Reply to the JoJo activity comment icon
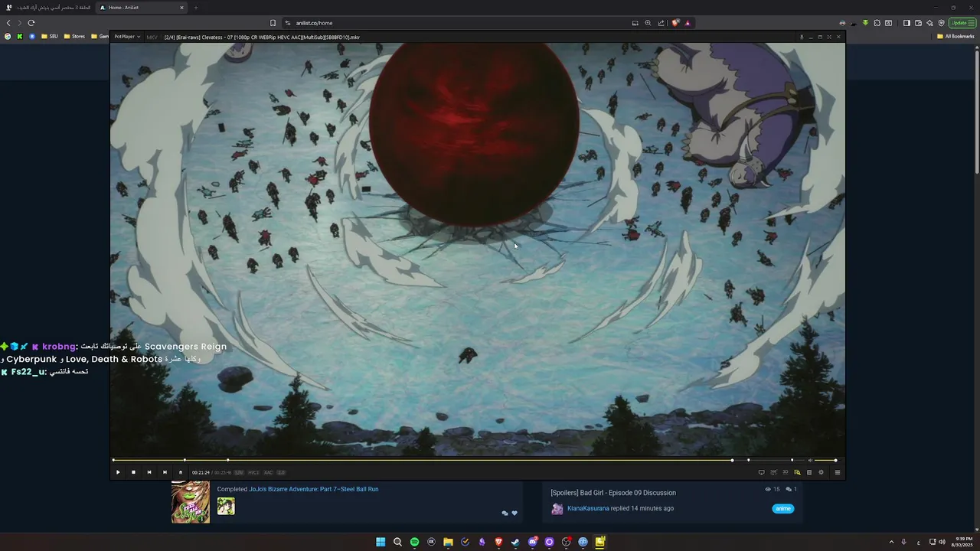The height and width of the screenshot is (551, 980). coord(505,514)
